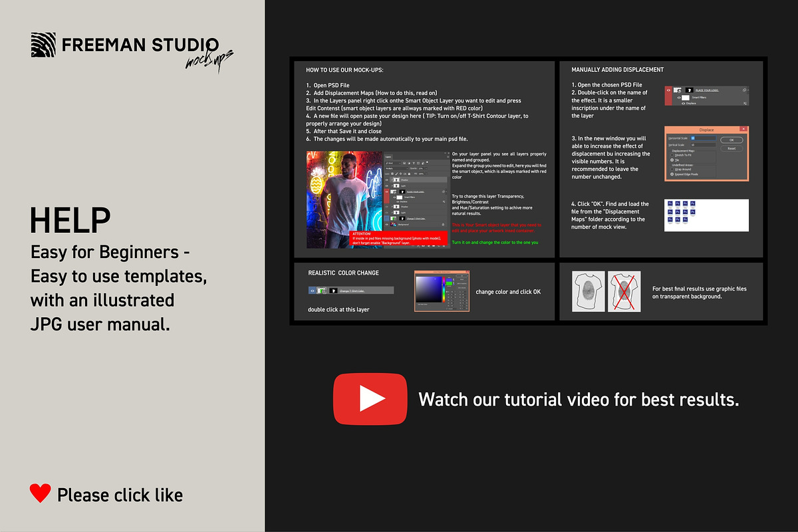Select the Wrap Around radio option
Image resolution: width=798 pixels, height=532 pixels.
pos(672,169)
